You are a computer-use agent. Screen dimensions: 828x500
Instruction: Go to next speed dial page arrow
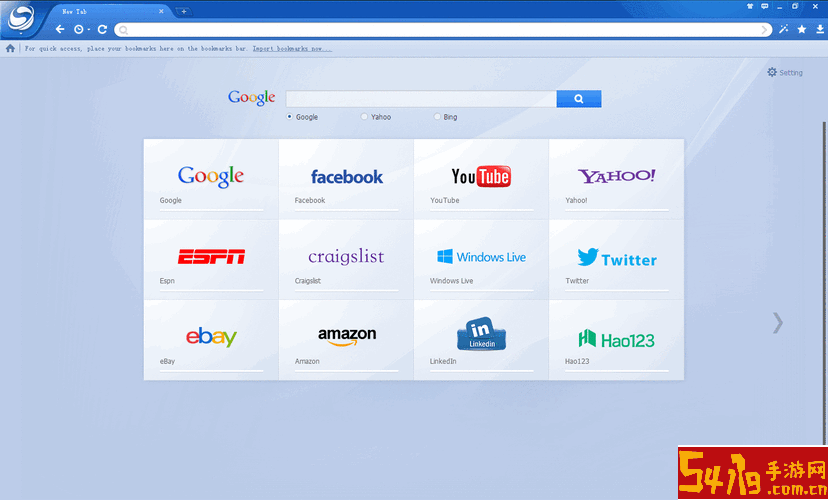click(777, 323)
